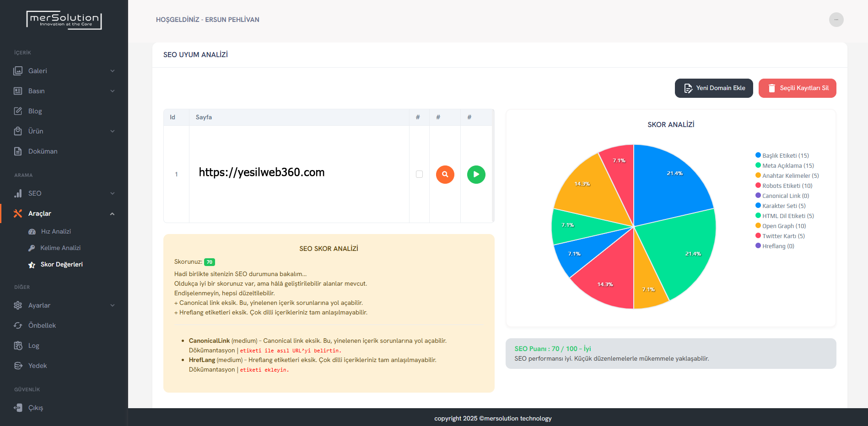This screenshot has width=868, height=426.
Task: Click the Doküman file icon
Action: point(18,151)
